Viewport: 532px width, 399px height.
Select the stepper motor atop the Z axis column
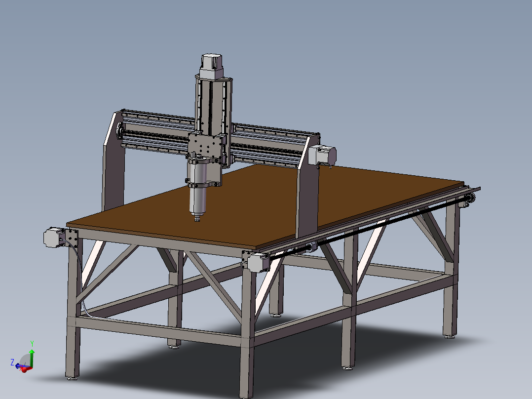click(x=211, y=66)
